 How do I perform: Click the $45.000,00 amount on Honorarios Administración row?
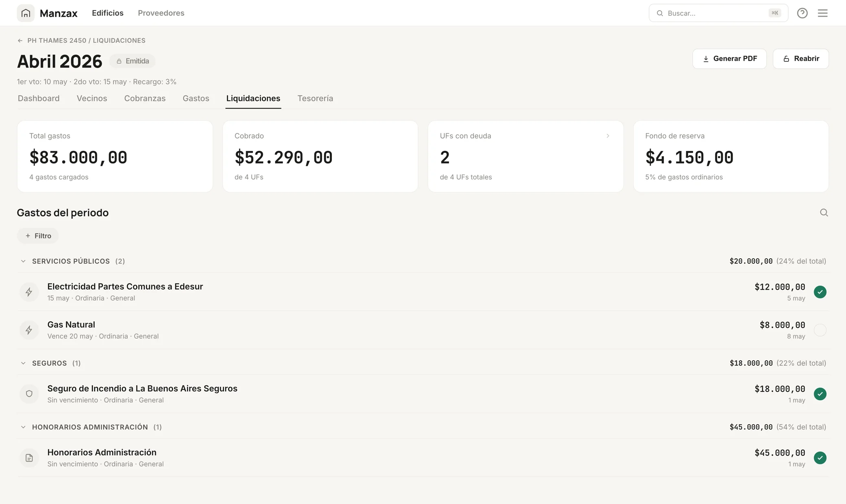(780, 453)
